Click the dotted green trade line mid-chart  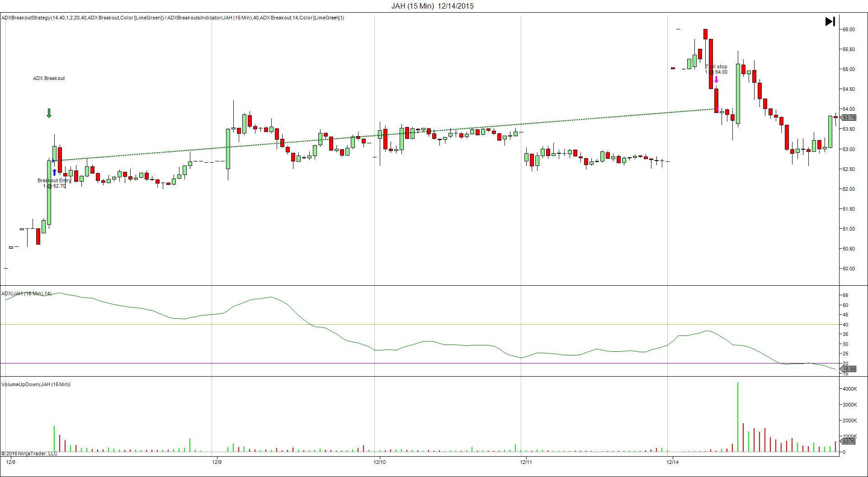pos(384,135)
